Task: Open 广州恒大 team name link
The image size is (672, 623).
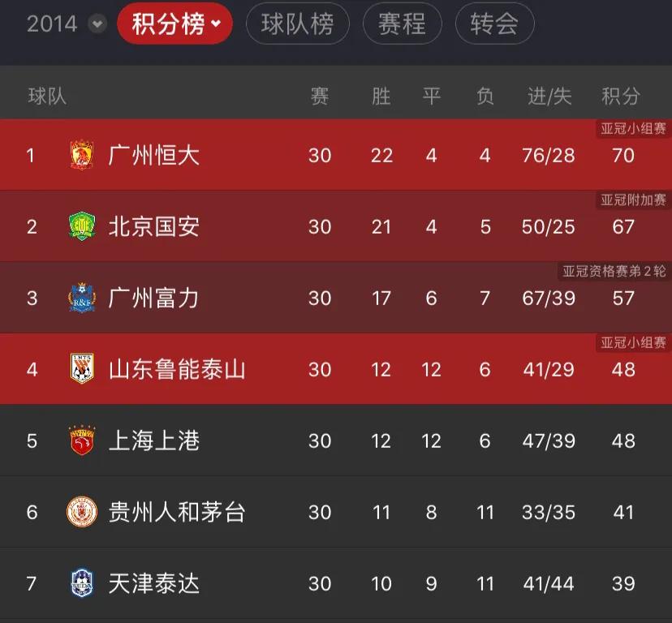Action: coord(154,155)
